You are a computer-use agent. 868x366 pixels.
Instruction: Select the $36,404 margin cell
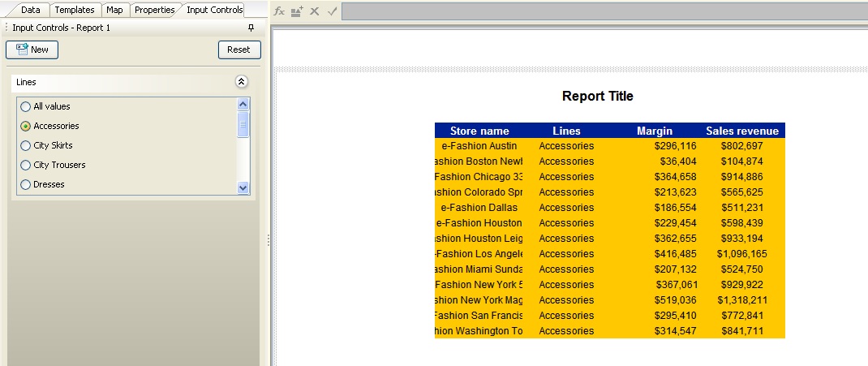[x=655, y=161]
